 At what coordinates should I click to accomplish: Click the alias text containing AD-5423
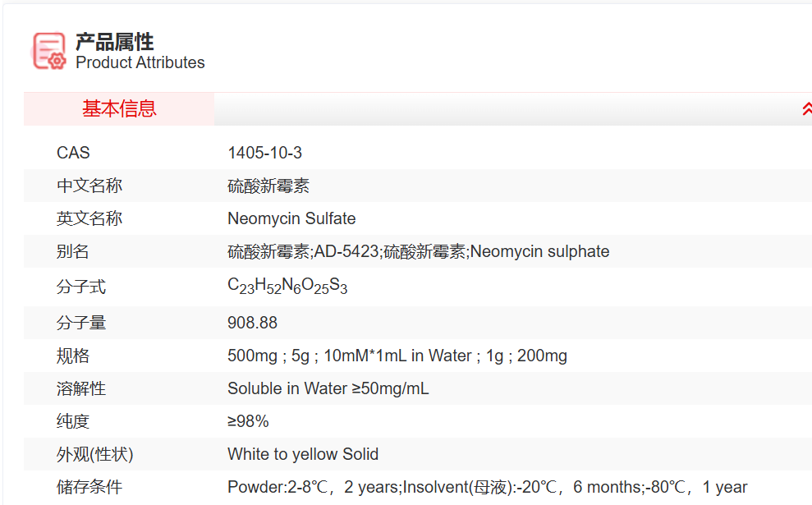coord(418,252)
